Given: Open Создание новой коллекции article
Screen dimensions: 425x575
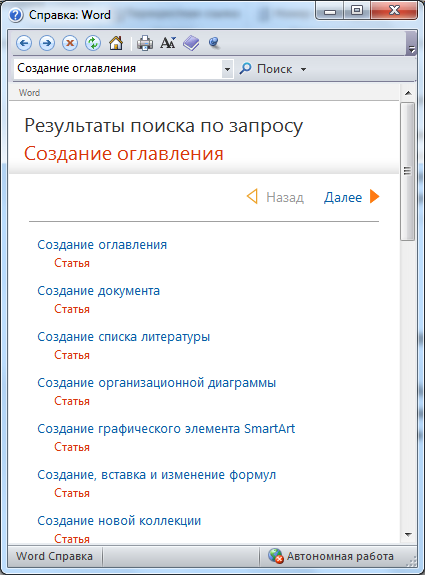Looking at the screenshot, I should (119, 520).
